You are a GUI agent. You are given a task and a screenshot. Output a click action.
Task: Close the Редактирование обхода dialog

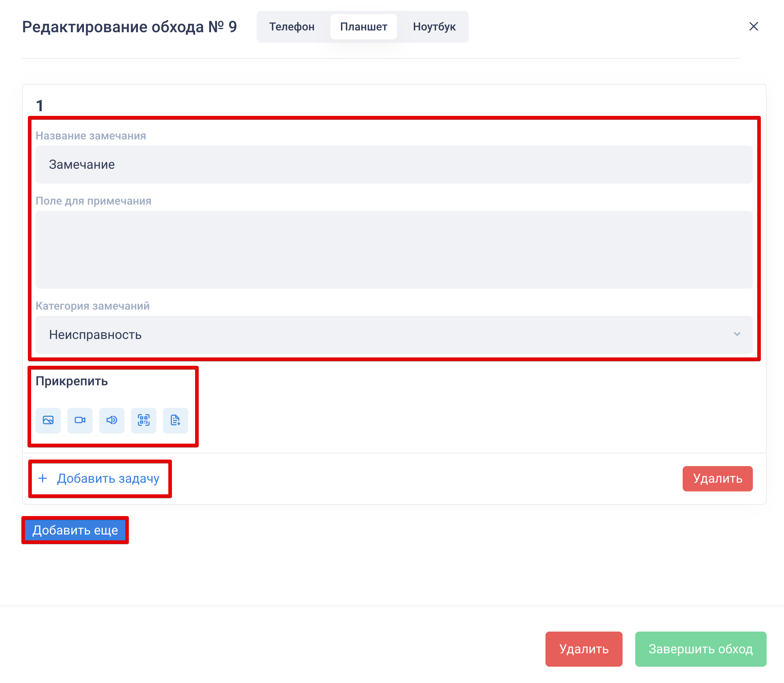tap(753, 26)
